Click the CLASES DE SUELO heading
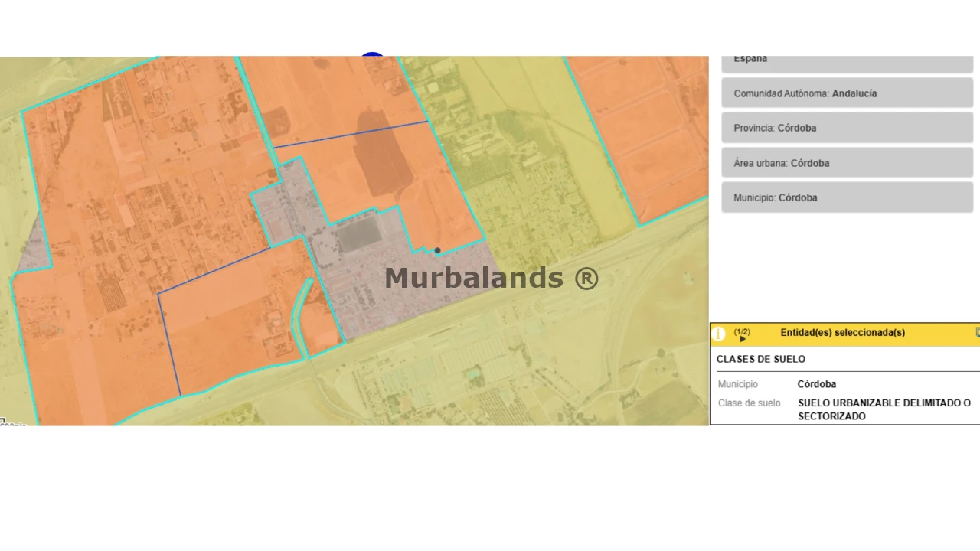Screen dimensions: 980x551 pyautogui.click(x=761, y=359)
